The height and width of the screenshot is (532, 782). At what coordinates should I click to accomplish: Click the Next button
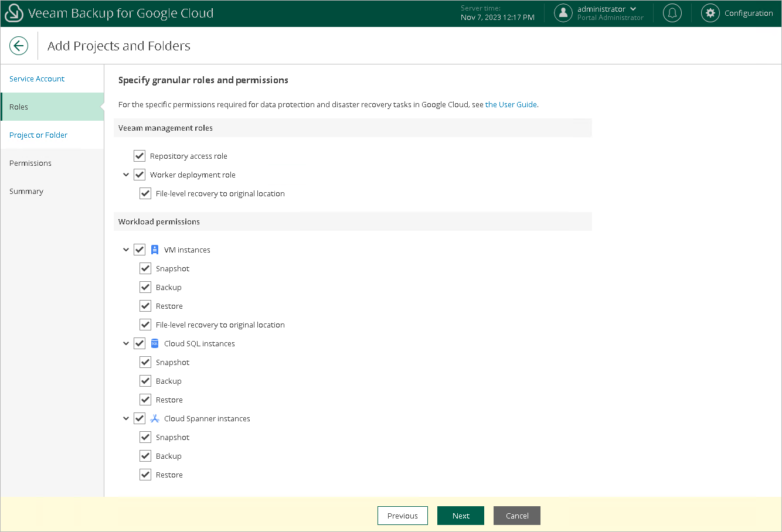click(x=461, y=516)
